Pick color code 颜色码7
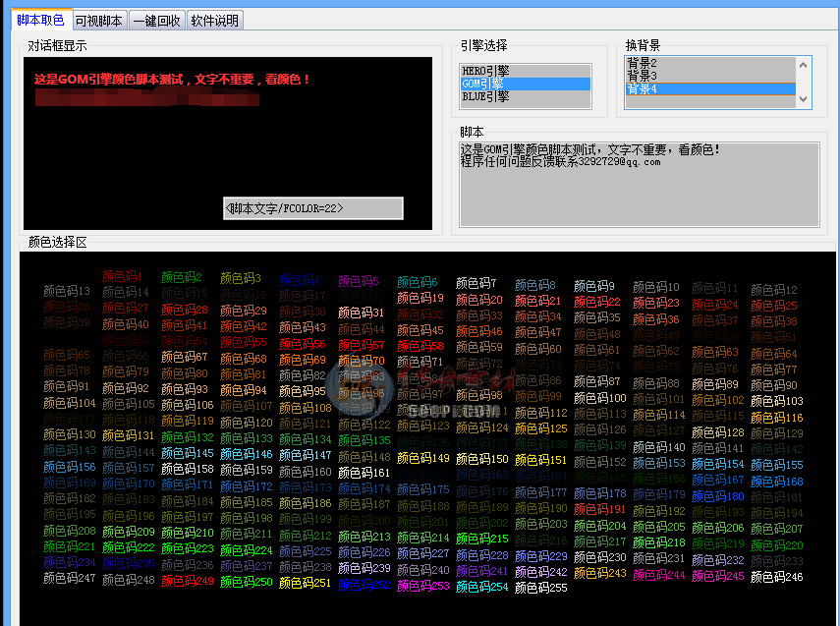 click(x=476, y=283)
